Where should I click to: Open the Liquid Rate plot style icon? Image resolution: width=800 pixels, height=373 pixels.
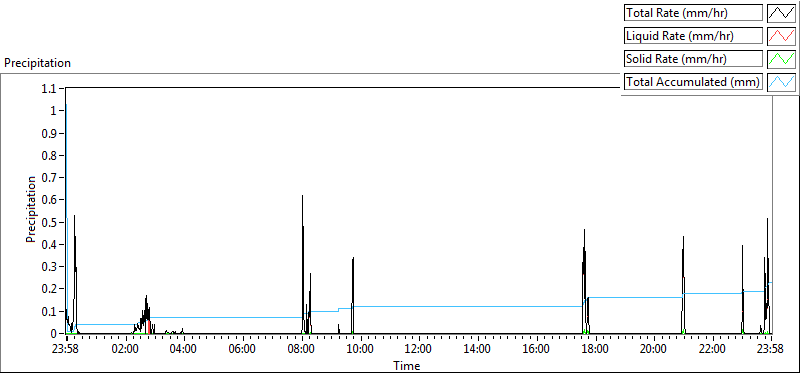781,36
